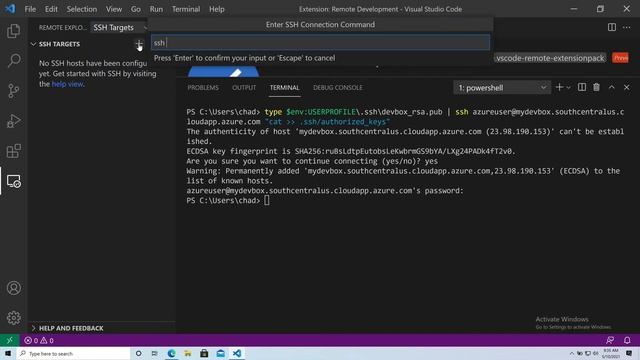Click the SSH connection command input

coord(320,42)
